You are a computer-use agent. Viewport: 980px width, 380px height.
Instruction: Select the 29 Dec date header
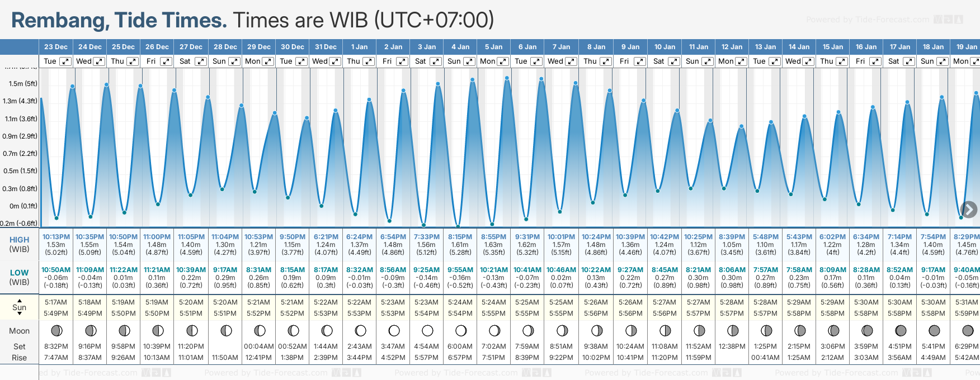[259, 47]
